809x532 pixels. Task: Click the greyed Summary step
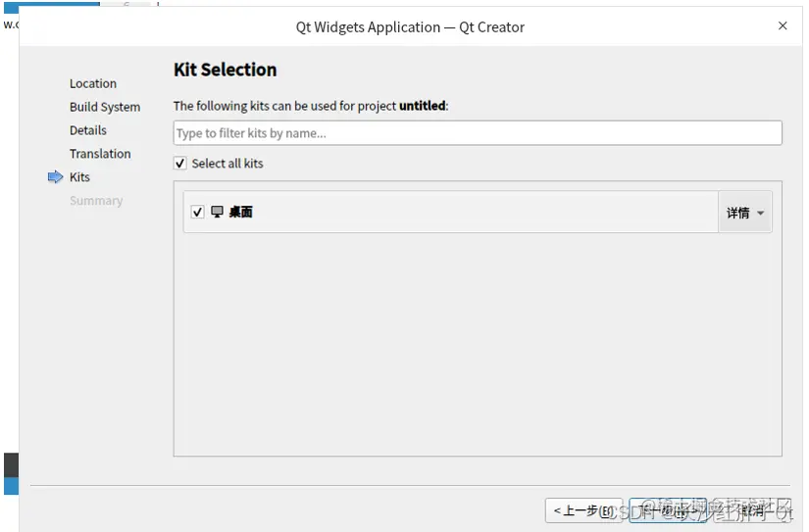(x=96, y=201)
